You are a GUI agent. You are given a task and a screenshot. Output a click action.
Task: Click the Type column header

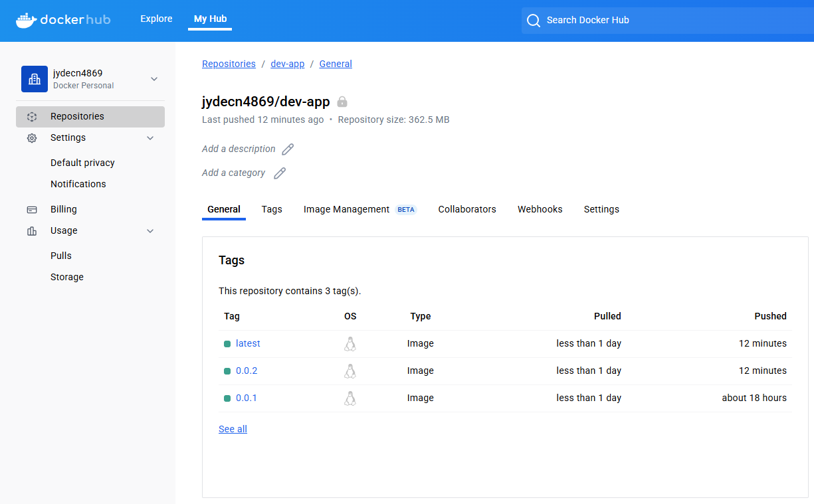(421, 316)
